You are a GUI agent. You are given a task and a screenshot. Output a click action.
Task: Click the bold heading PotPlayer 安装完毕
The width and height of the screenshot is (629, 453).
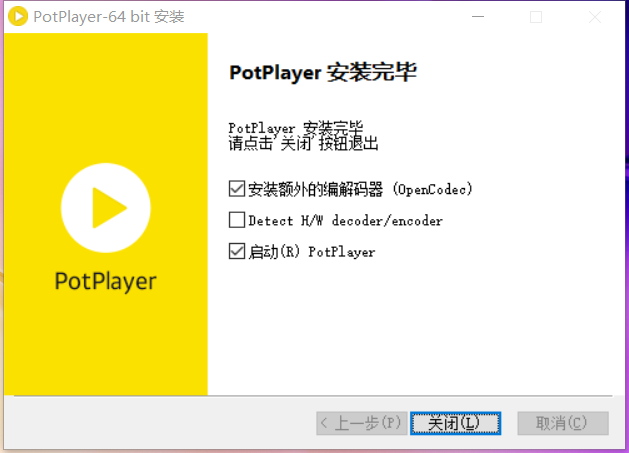click(x=322, y=73)
